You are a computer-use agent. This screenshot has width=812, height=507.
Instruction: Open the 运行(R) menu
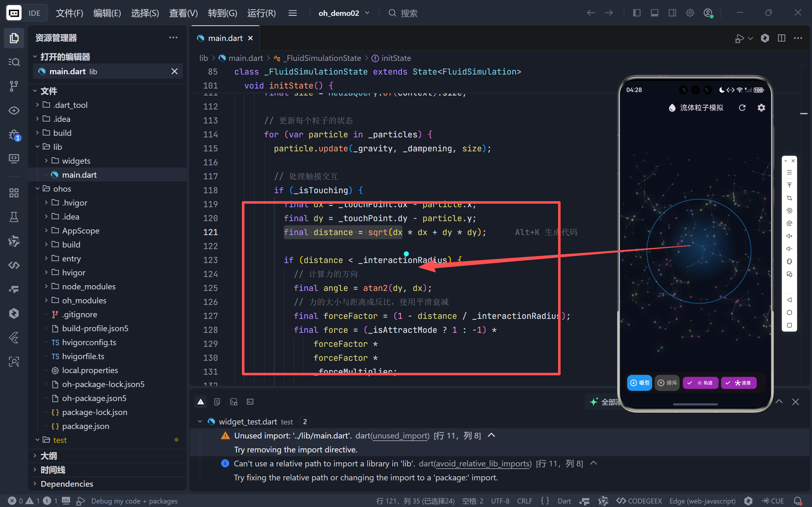tap(261, 13)
